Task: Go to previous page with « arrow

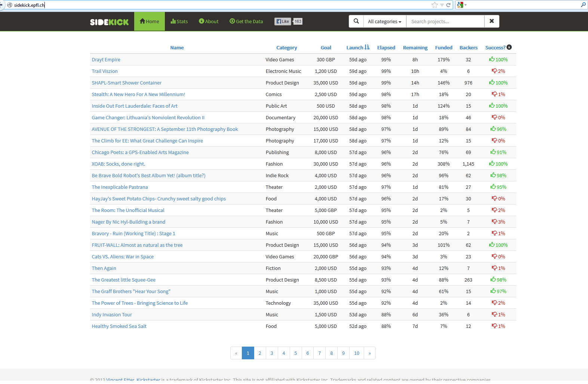Action: [236, 353]
